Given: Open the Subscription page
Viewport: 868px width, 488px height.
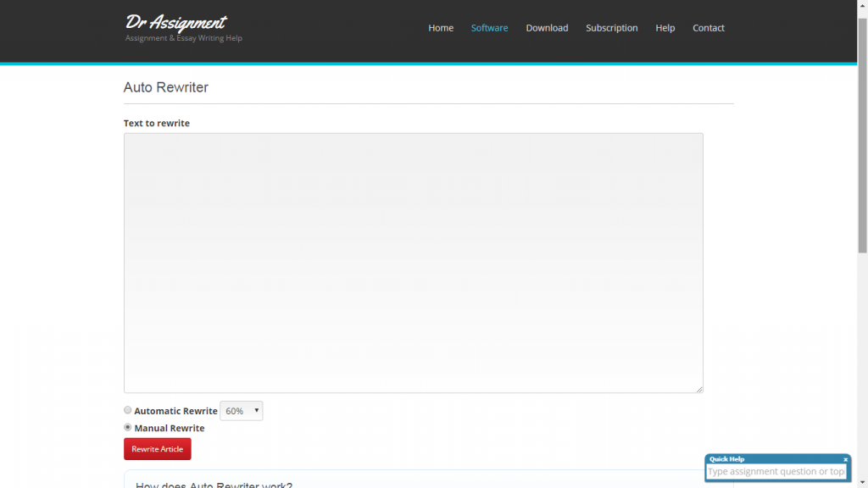Looking at the screenshot, I should (x=611, y=28).
